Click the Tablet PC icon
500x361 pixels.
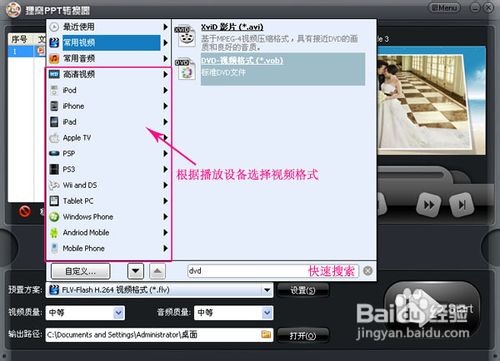click(54, 201)
